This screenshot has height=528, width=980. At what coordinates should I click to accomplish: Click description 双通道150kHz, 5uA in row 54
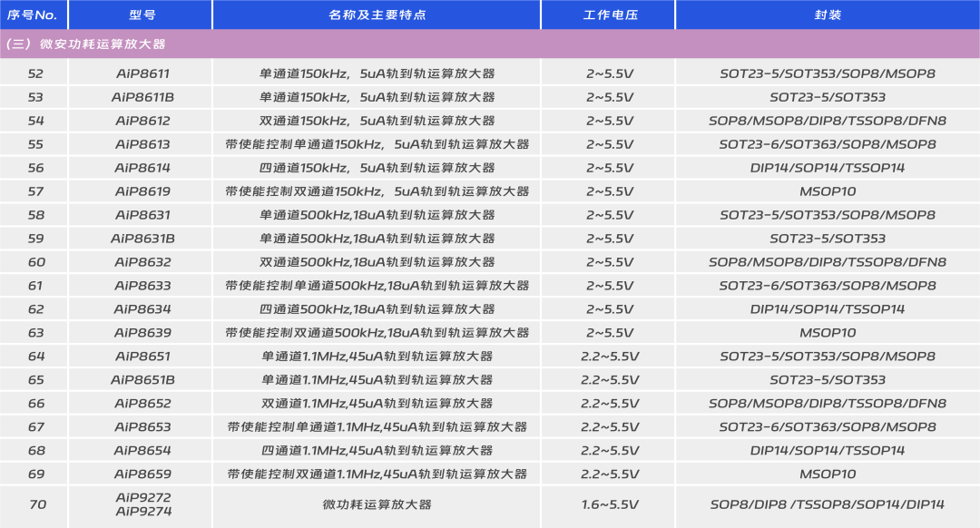pos(377,121)
